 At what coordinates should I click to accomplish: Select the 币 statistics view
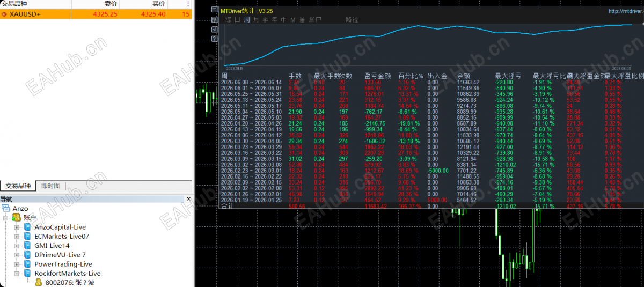pyautogui.click(x=284, y=20)
